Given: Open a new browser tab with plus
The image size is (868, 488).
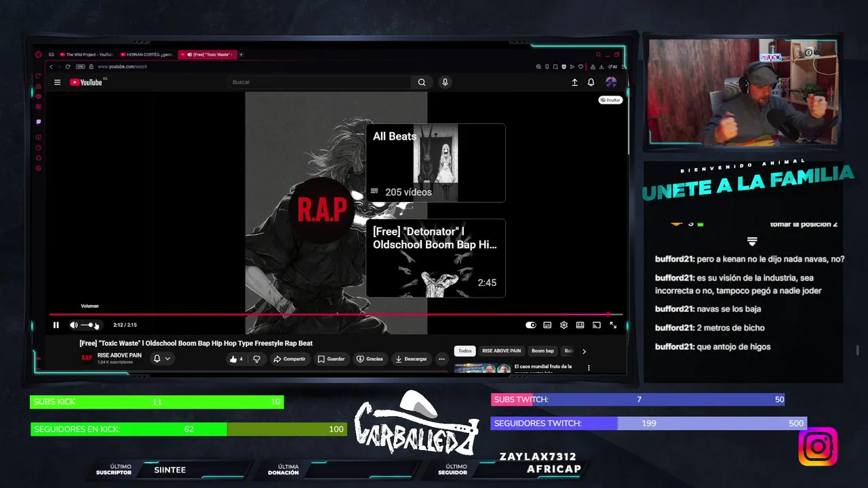Looking at the screenshot, I should tap(241, 54).
